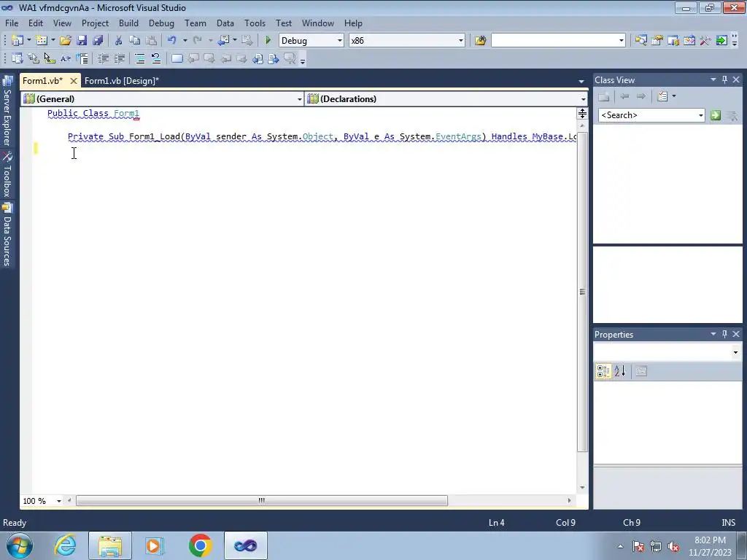The width and height of the screenshot is (747, 560).
Task: Expand the (General) class name dropdown
Action: click(x=299, y=99)
